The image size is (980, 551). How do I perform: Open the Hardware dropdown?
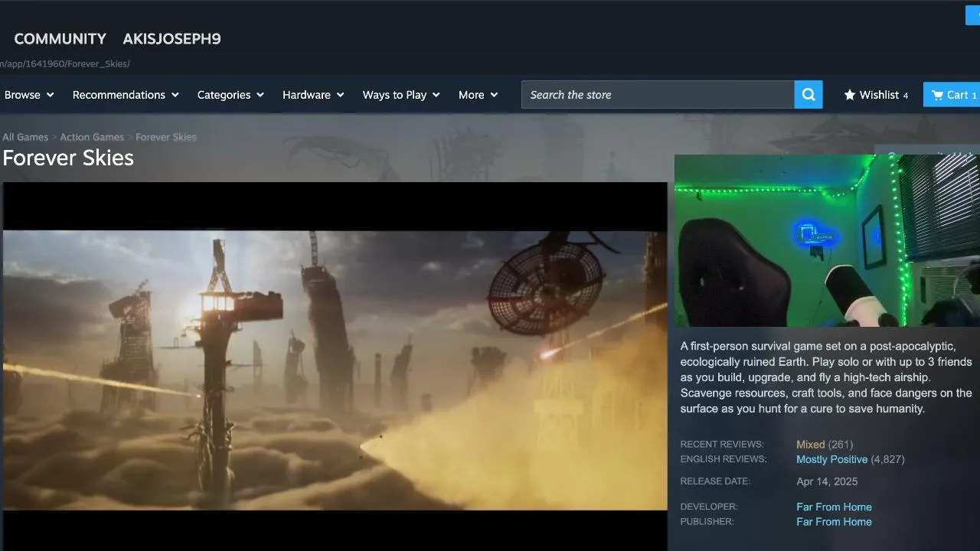[x=313, y=95]
